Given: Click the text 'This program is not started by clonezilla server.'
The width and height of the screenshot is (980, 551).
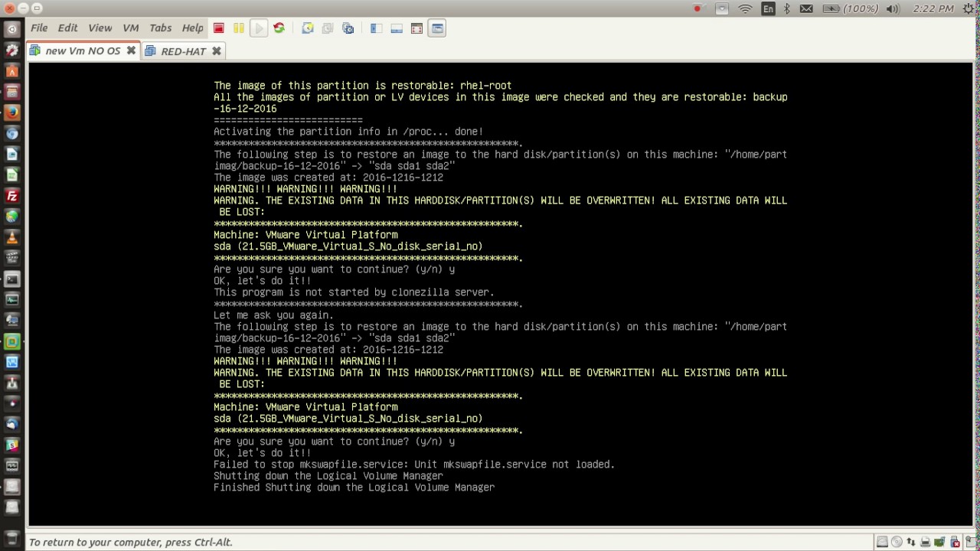Looking at the screenshot, I should point(354,292).
